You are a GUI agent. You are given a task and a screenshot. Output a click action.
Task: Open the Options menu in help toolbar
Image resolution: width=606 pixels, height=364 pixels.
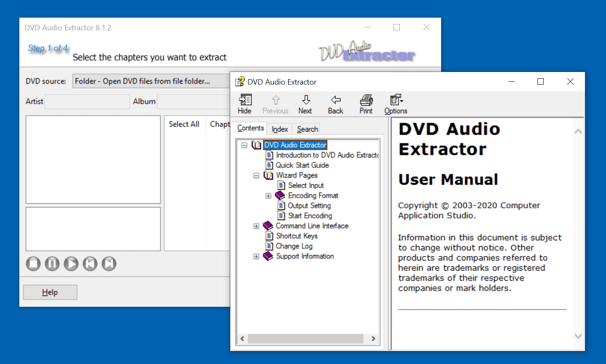click(x=396, y=100)
